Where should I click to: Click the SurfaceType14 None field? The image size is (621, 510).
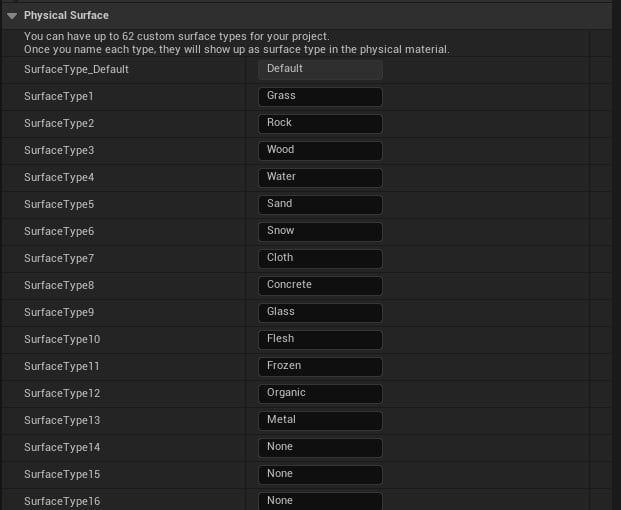(320, 447)
